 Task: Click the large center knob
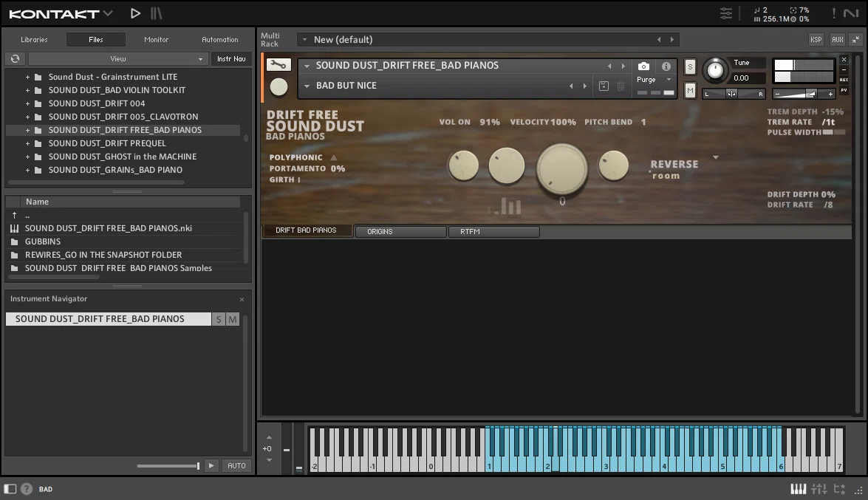pyautogui.click(x=562, y=169)
